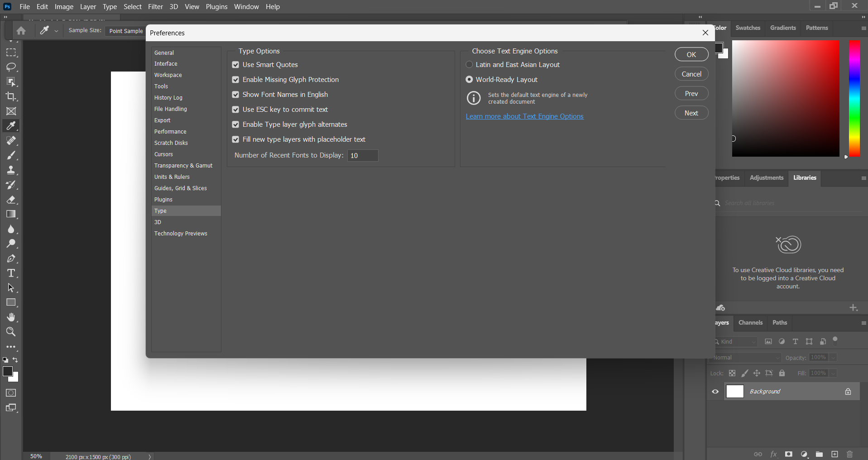Select the Horizontal Type tool
This screenshot has height=460, width=868.
(11, 273)
